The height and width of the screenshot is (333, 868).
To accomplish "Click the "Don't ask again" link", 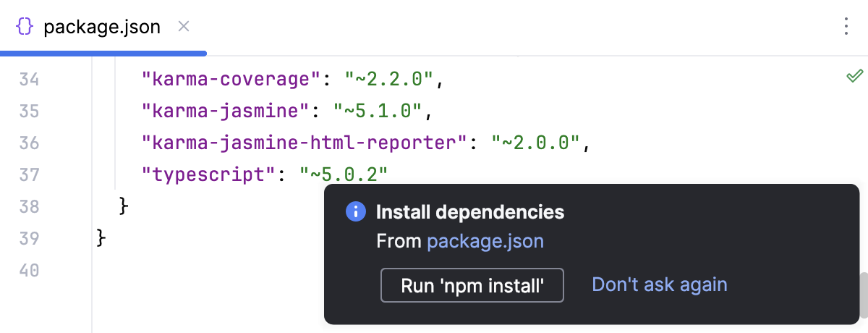I will tap(659, 284).
